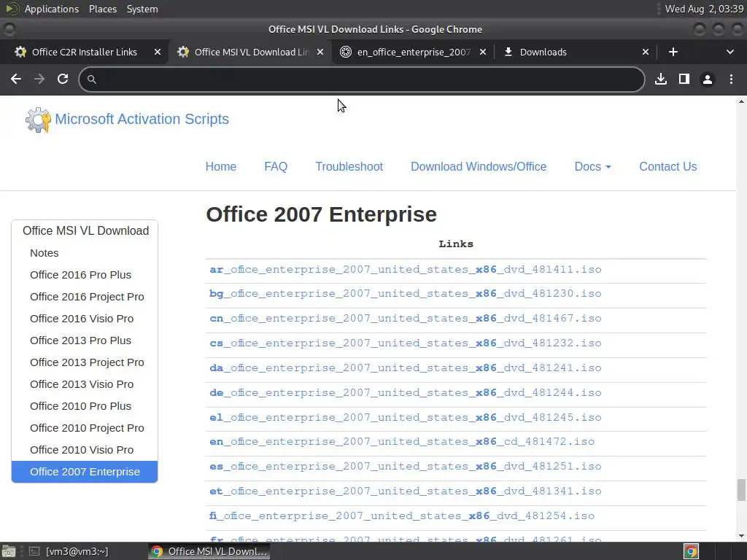The height and width of the screenshot is (560, 747).
Task: Switch to vm3@vm3 terminal in taskbar
Action: [x=69, y=551]
